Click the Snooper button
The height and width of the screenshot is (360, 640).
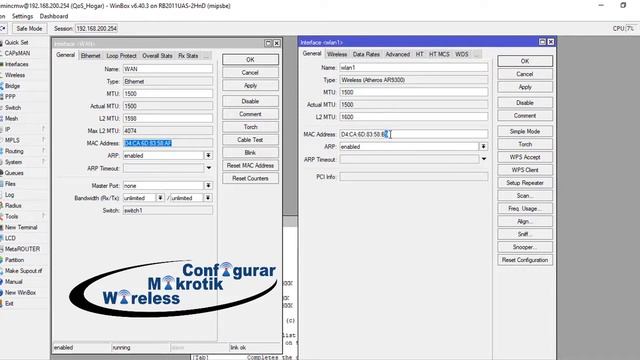pyautogui.click(x=525, y=247)
